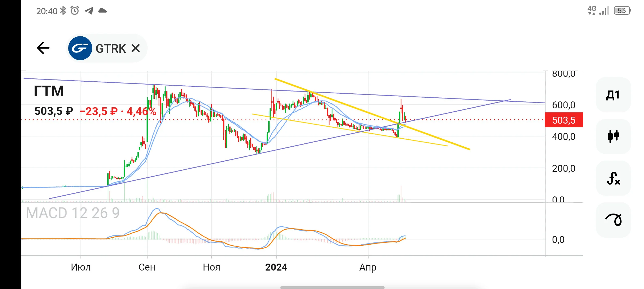Tap the Telegram notification icon

pos(89,11)
